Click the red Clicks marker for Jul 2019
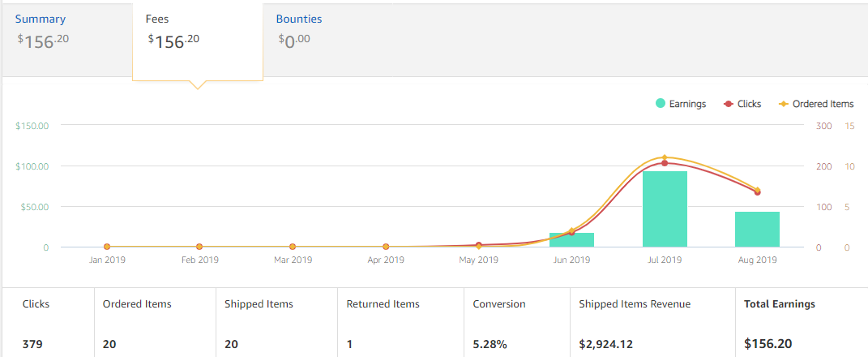The height and width of the screenshot is (357, 868). (665, 163)
